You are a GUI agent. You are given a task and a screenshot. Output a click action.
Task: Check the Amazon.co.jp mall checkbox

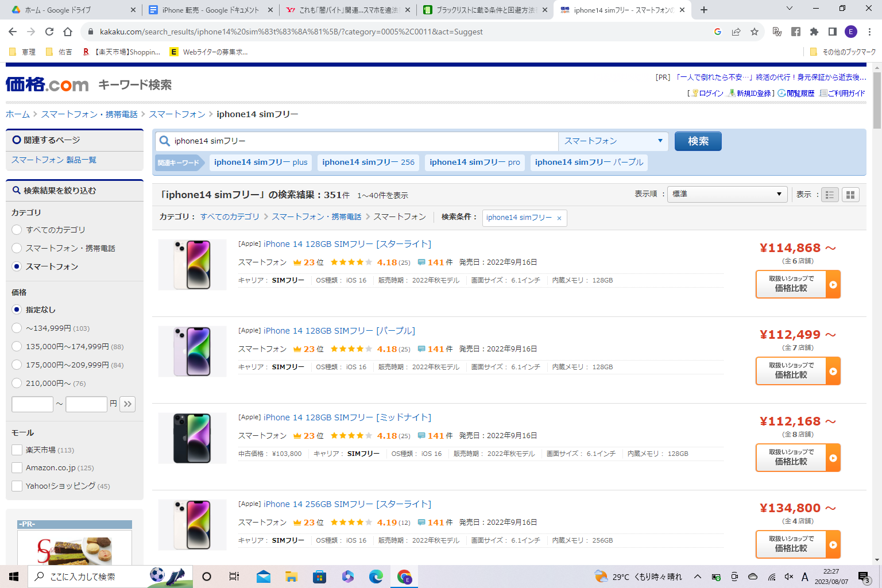(x=17, y=467)
